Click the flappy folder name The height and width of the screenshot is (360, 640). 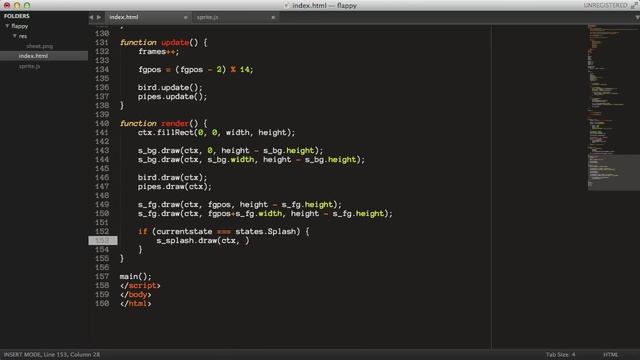click(20, 26)
